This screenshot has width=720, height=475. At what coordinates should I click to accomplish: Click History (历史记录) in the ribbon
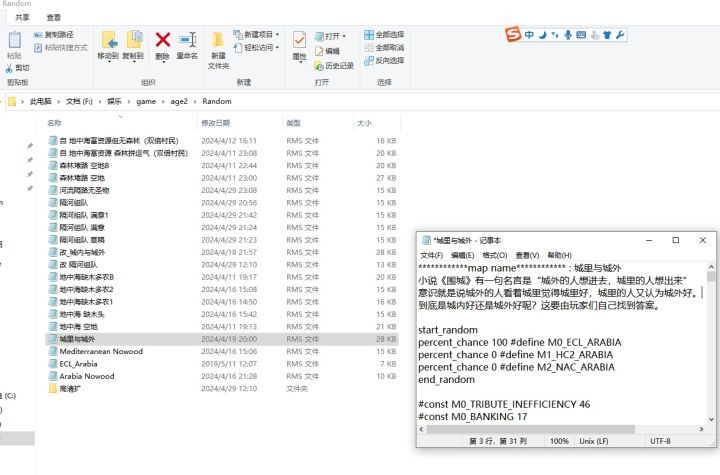pyautogui.click(x=334, y=66)
